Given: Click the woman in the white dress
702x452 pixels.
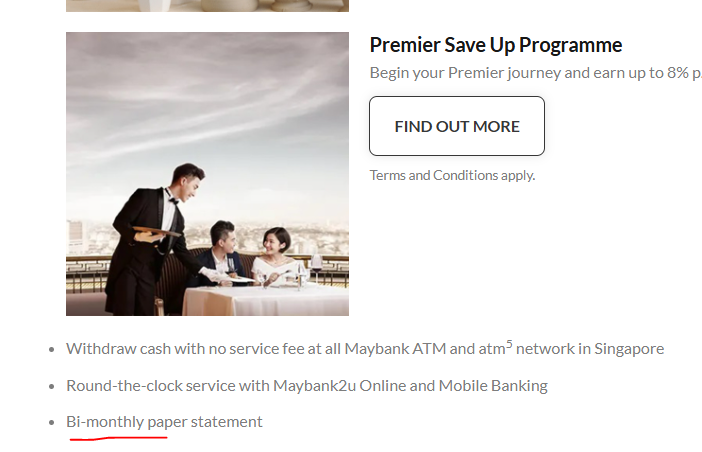Looking at the screenshot, I should pos(278,257).
